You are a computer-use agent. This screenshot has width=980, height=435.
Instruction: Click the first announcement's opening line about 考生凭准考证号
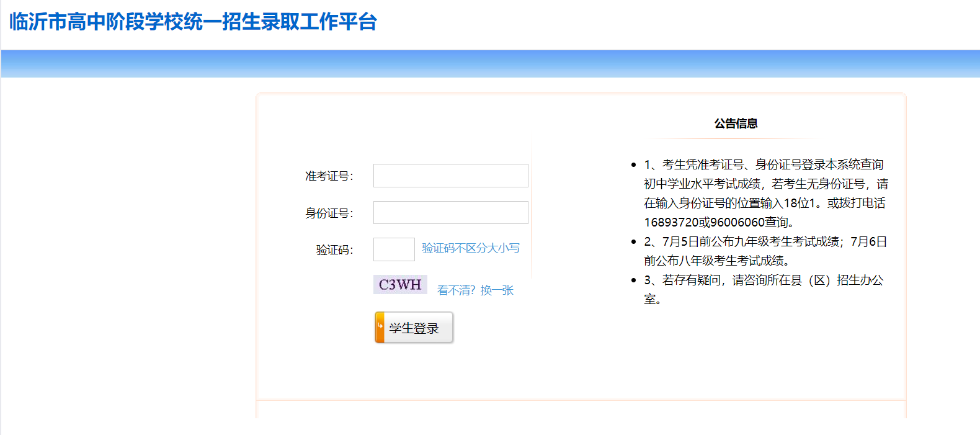pos(763,164)
